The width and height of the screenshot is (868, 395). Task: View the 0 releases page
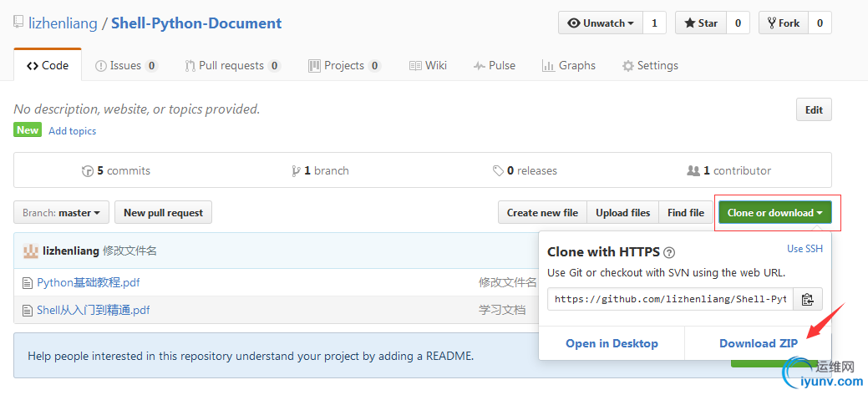coord(525,170)
